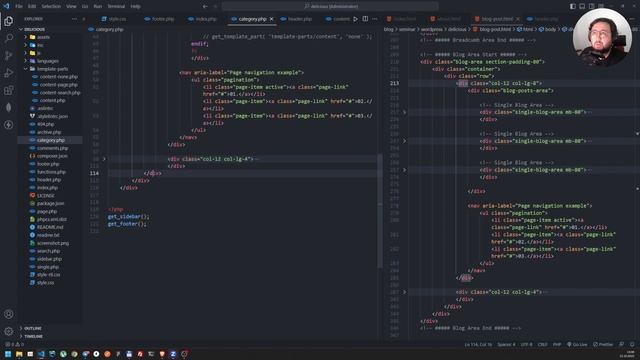640x360 pixels.
Task: Open Explorer panel More Actions ellipsis
Action: click(x=74, y=19)
